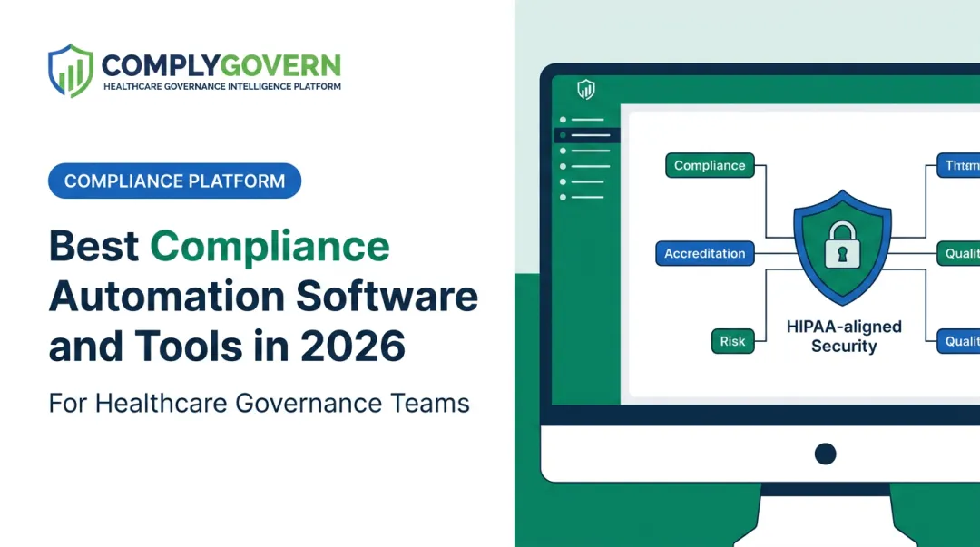
Task: Click the blue Quality node at bottom right
Action: point(959,341)
